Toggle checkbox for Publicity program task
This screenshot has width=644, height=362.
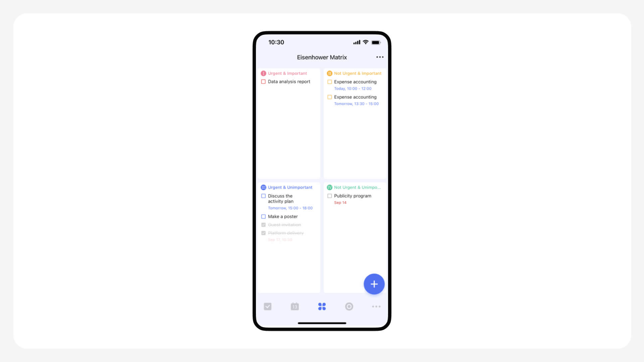click(329, 196)
